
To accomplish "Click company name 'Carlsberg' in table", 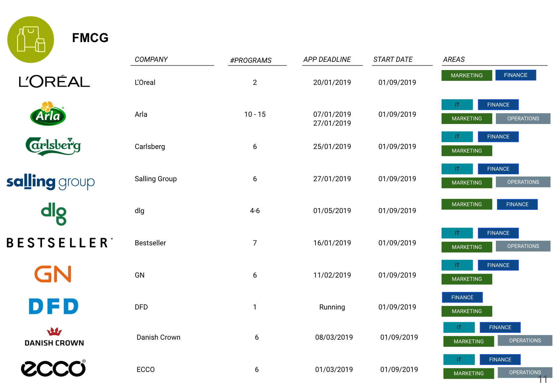I will tap(150, 147).
